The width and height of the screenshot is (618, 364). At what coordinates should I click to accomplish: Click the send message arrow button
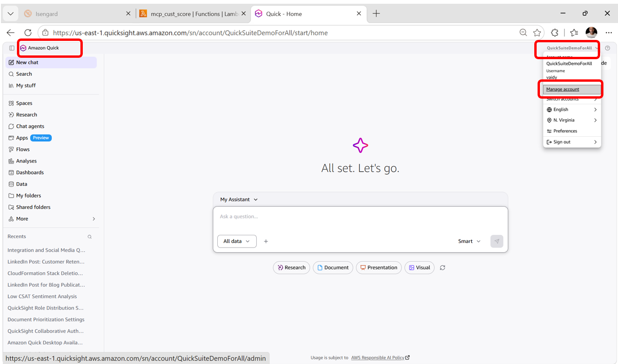point(497,241)
